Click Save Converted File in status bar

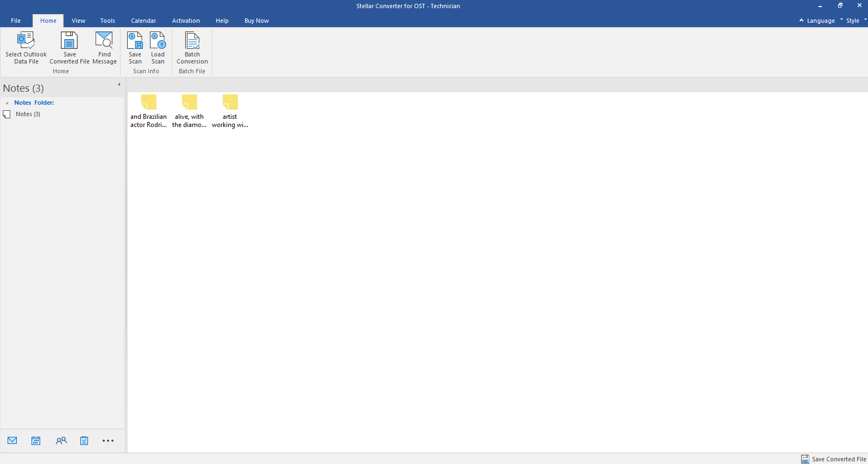(x=833, y=459)
